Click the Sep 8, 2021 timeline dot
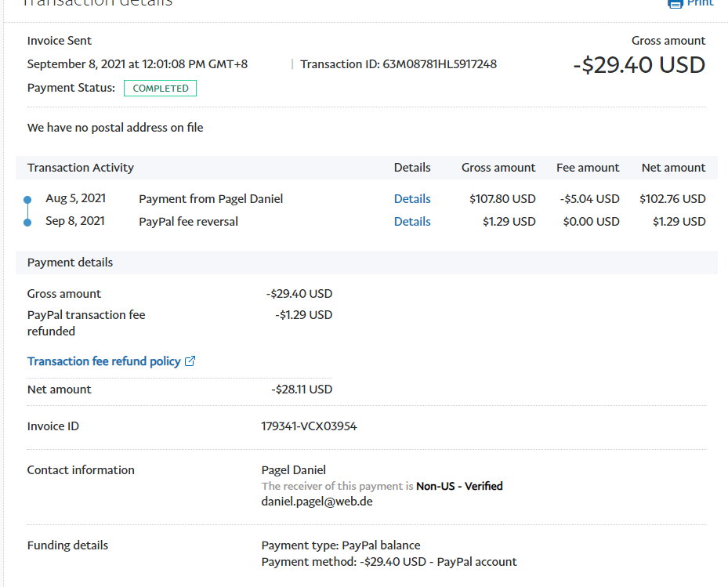Screen dimensions: 728x587 [x=28, y=223]
